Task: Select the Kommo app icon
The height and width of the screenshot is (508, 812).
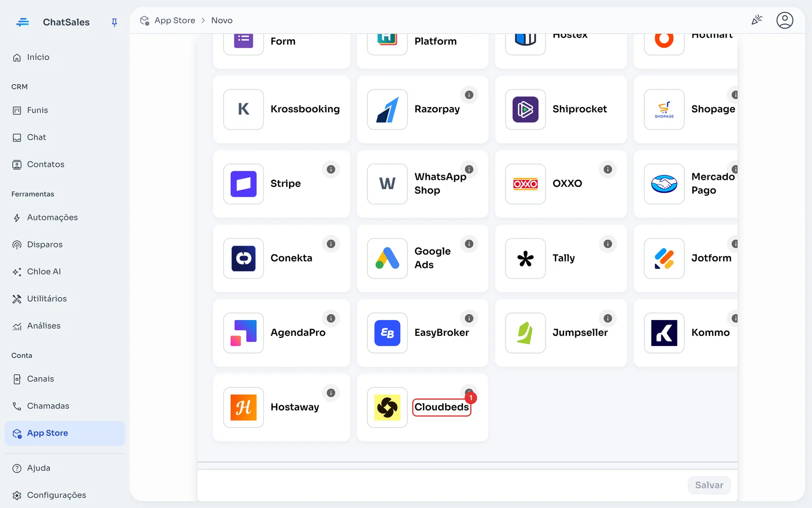Action: point(664,333)
